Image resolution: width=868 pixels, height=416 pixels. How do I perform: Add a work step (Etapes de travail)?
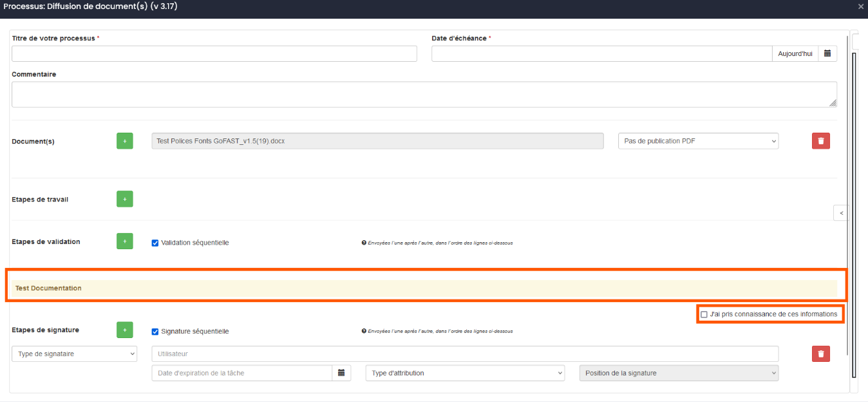[125, 199]
